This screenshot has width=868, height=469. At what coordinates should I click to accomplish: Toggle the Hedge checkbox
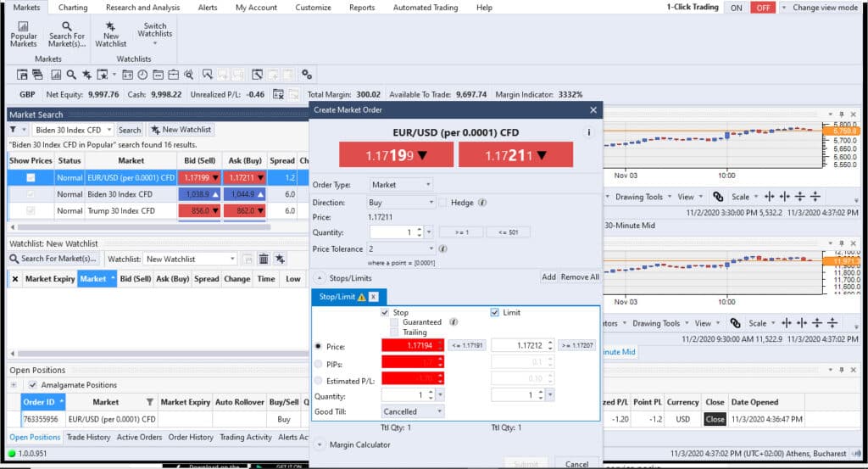(x=442, y=203)
